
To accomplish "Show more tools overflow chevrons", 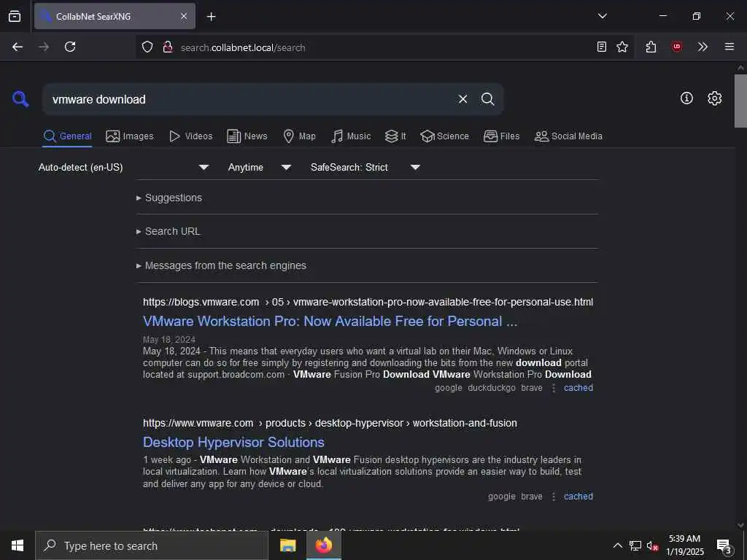I will pos(703,47).
